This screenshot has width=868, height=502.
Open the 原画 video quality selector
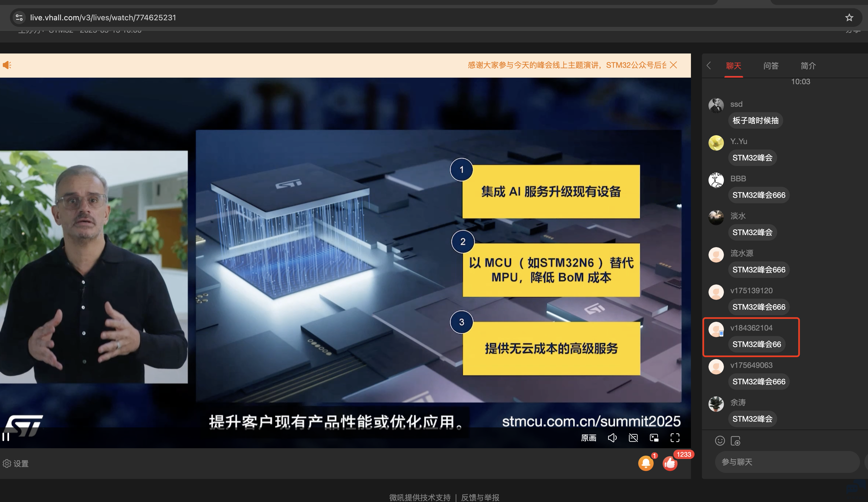coord(588,438)
